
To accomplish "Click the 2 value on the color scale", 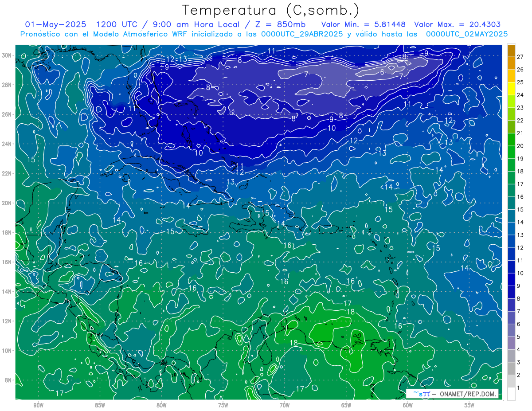I will pos(519,375).
